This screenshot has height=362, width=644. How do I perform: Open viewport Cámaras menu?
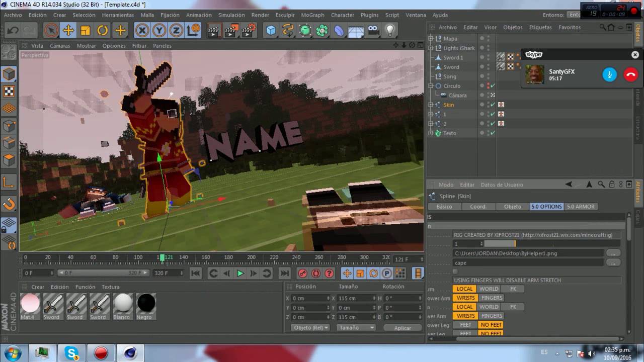60,46
